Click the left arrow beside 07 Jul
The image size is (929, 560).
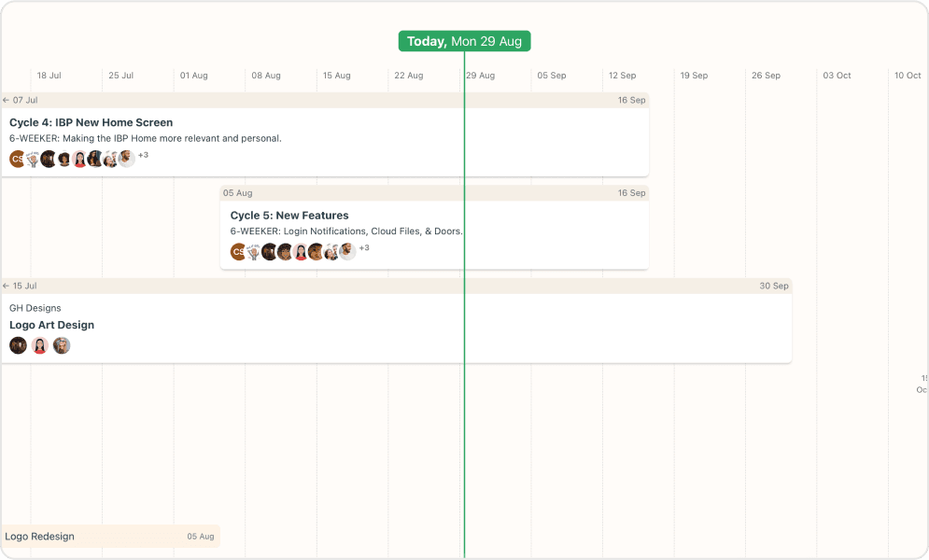[6, 100]
